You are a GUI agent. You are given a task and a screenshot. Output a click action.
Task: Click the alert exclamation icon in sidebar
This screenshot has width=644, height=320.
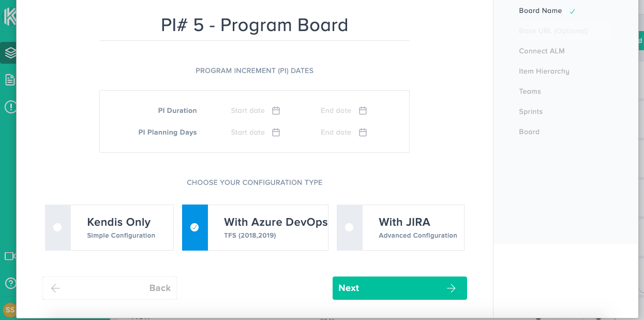(9, 107)
